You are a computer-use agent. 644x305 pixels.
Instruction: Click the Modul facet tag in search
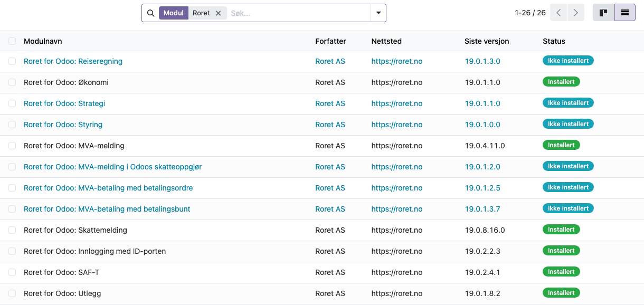[x=174, y=13]
